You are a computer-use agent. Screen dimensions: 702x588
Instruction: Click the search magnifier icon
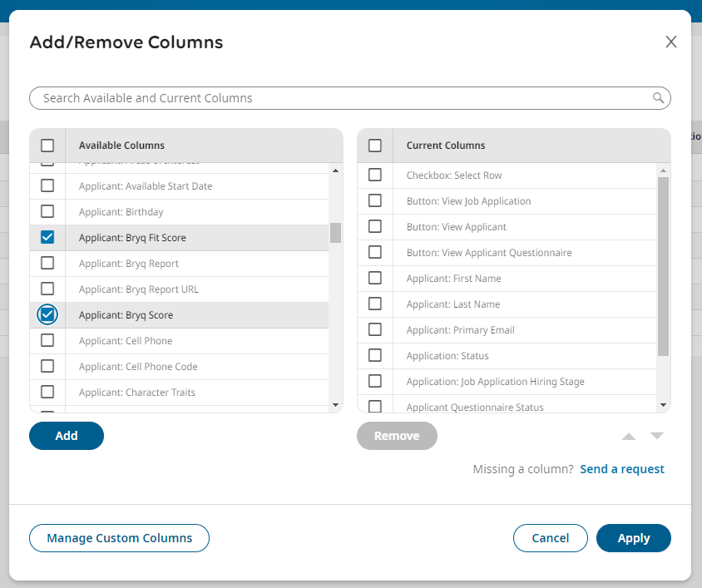pos(658,98)
